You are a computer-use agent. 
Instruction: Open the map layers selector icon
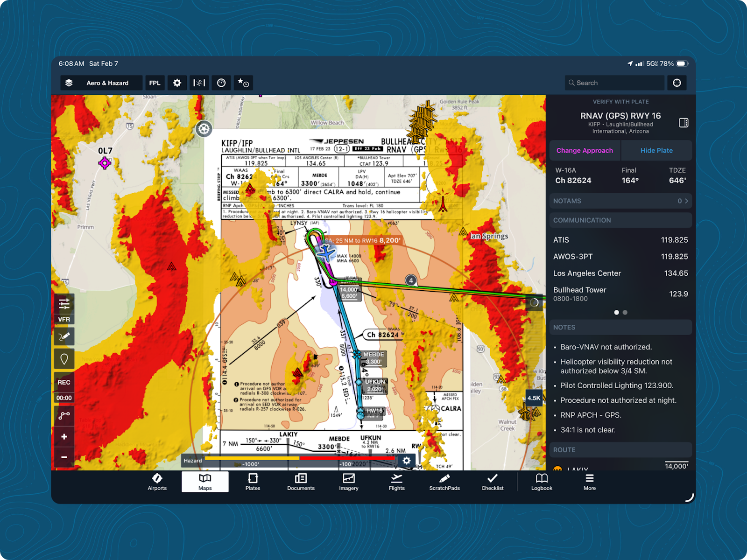pyautogui.click(x=69, y=83)
